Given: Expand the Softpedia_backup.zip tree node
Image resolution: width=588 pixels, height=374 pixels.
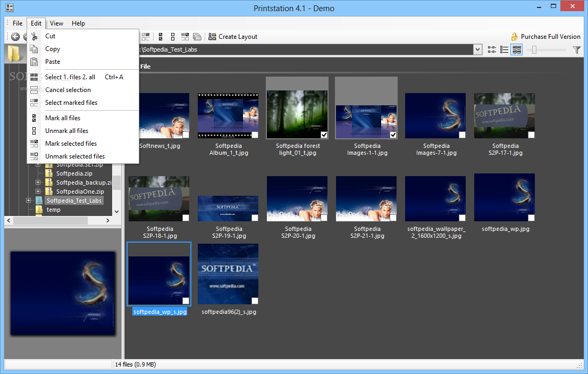Looking at the screenshot, I should coord(38,182).
